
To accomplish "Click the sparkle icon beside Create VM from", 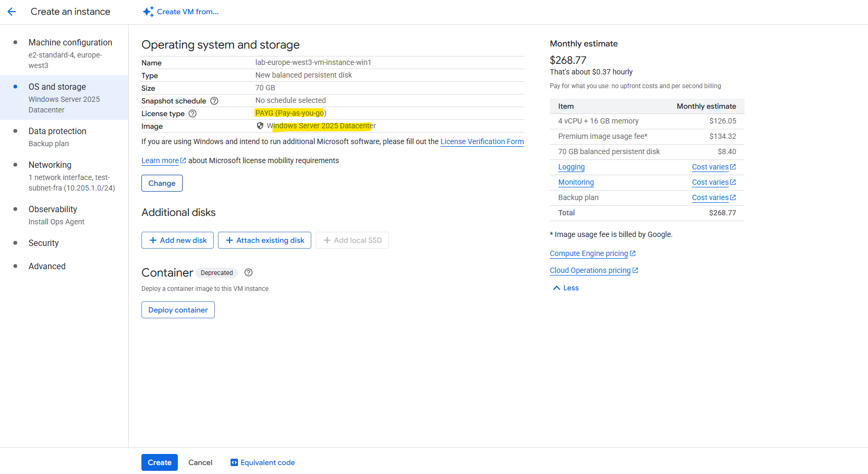I will pos(148,12).
